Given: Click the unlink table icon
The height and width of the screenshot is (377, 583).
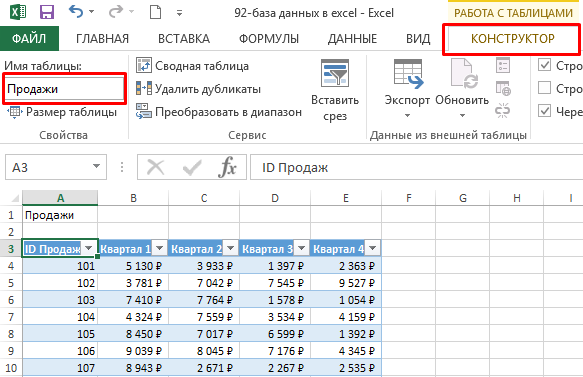Looking at the screenshot, I should 503,111.
